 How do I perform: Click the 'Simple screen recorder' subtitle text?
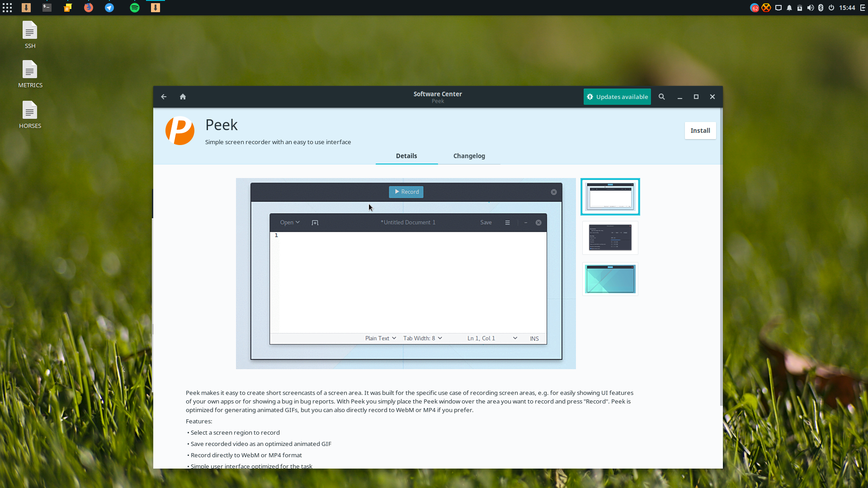pos(278,142)
